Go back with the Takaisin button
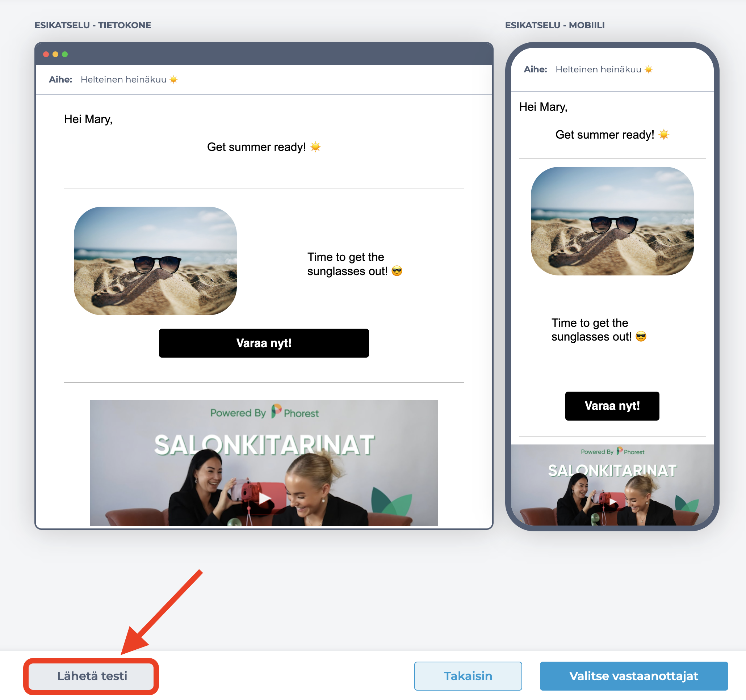The height and width of the screenshot is (700, 746). coord(468,676)
